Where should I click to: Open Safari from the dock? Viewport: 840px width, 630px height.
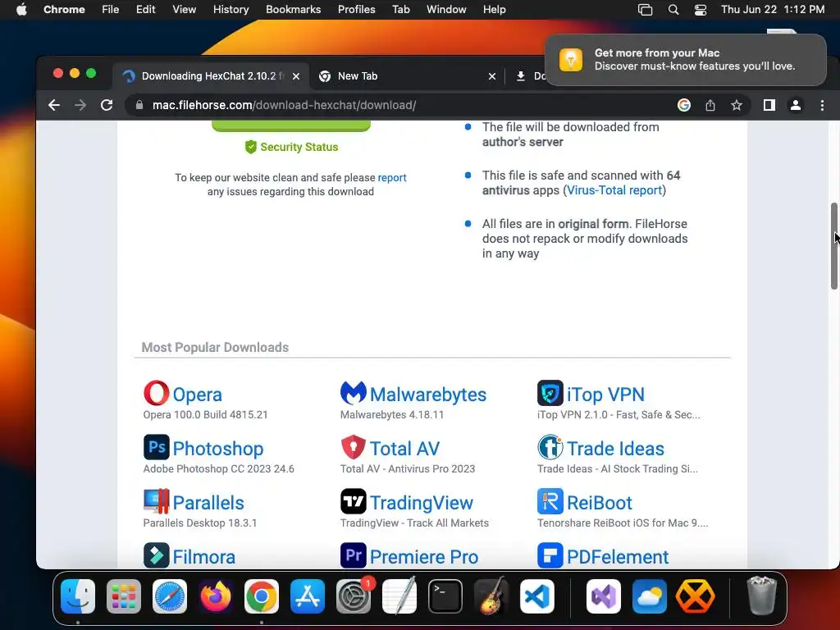(x=170, y=596)
